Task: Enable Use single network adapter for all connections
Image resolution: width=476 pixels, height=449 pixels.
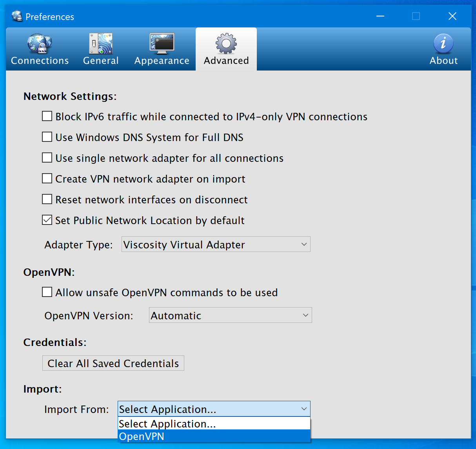Action: (x=47, y=158)
